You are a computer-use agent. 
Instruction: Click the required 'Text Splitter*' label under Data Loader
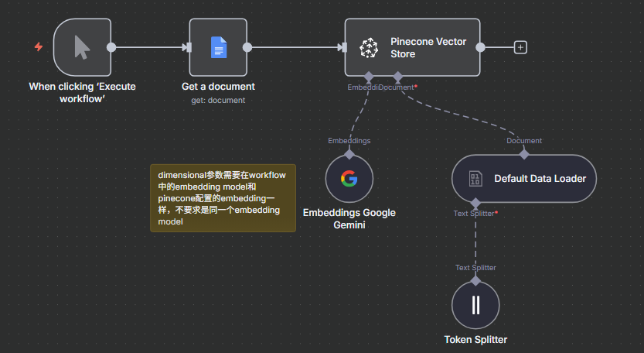(475, 213)
